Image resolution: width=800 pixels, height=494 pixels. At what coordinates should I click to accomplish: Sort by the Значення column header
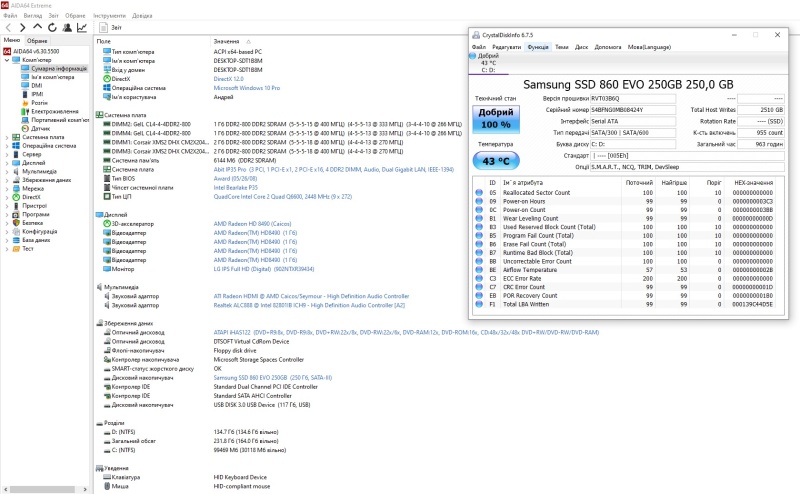pos(226,41)
